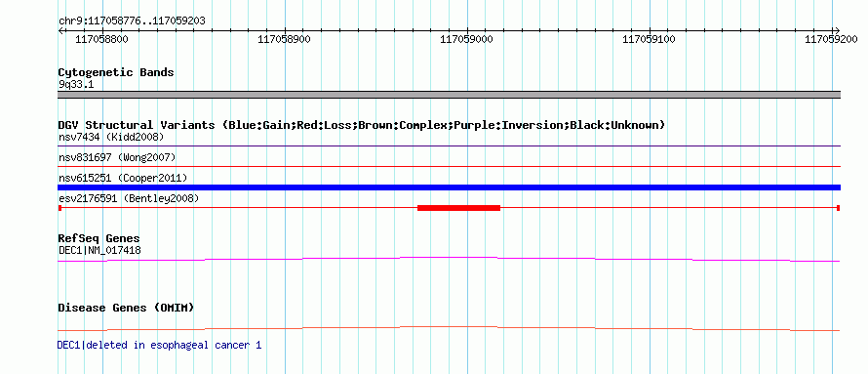
Task: Select the red nsv831697 loss line
Action: 449,166
